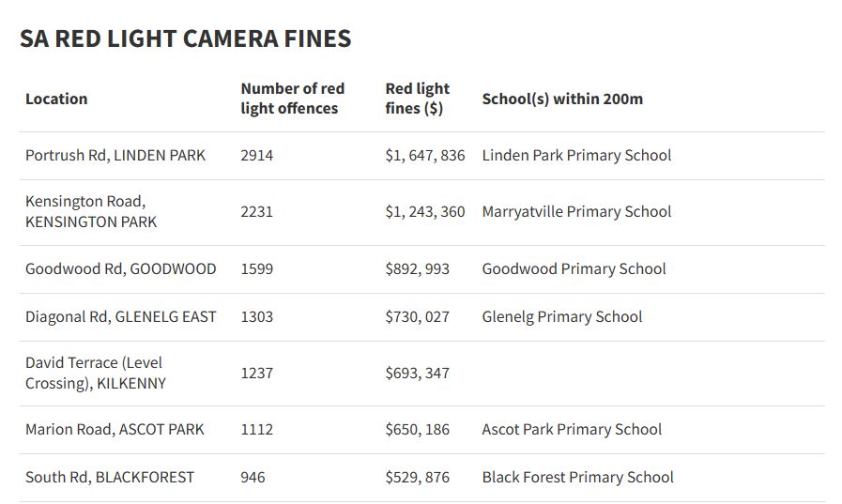This screenshot has height=504, width=842.
Task: Click the 'Red light fines ($)' header
Action: pos(418,99)
